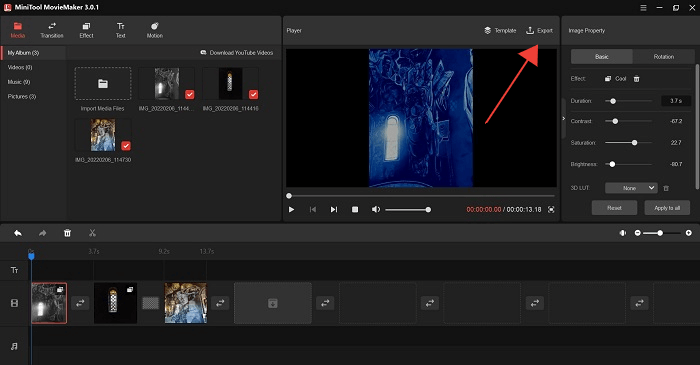
Task: Toggle checkmark on IMG_20220206_114730 media
Action: [126, 145]
